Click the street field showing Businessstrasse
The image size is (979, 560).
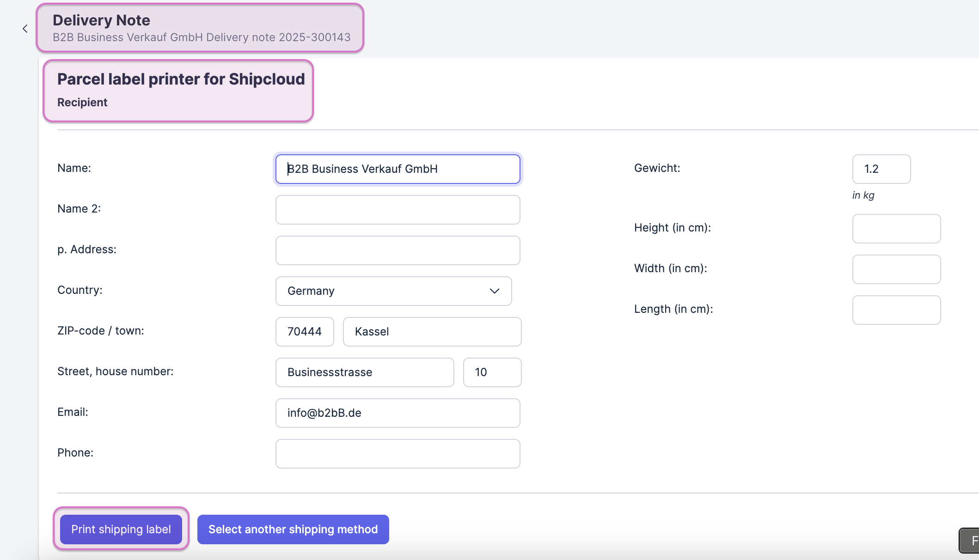[364, 372]
